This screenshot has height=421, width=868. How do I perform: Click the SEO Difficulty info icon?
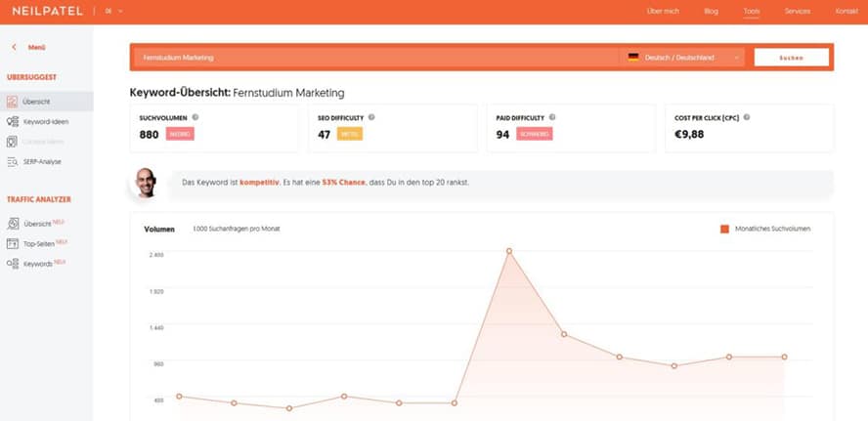pos(371,117)
